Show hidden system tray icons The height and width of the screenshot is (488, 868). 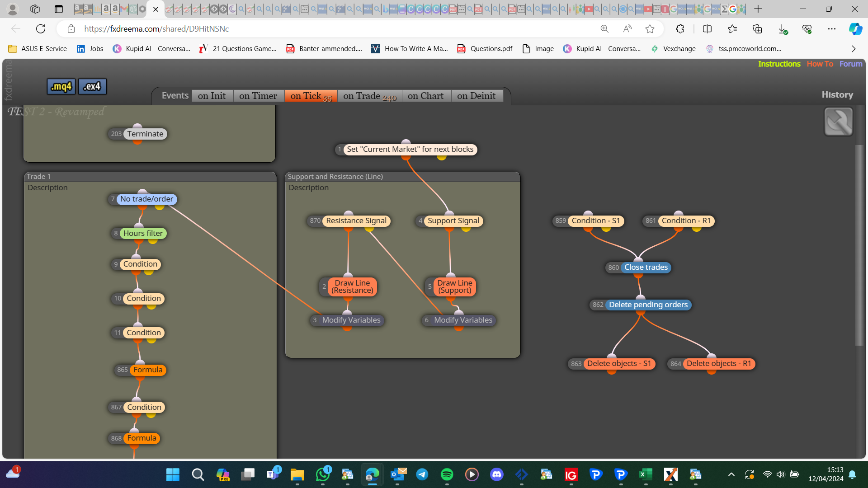(731, 474)
